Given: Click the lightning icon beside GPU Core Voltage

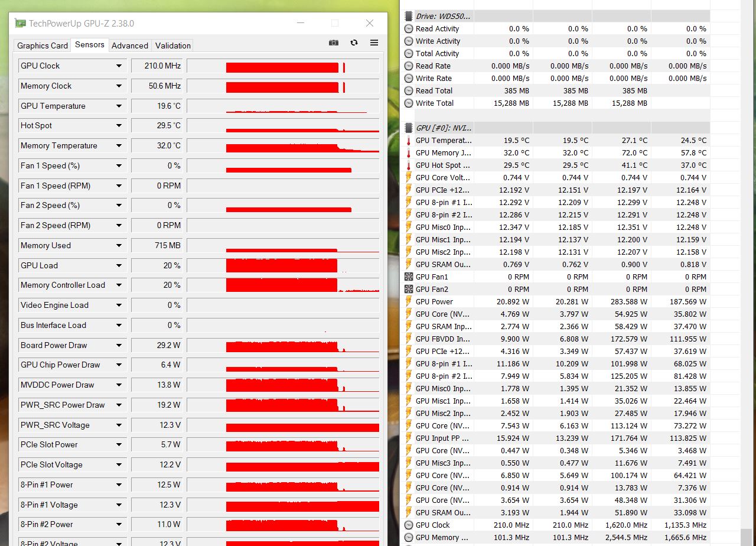Looking at the screenshot, I should click(x=409, y=177).
